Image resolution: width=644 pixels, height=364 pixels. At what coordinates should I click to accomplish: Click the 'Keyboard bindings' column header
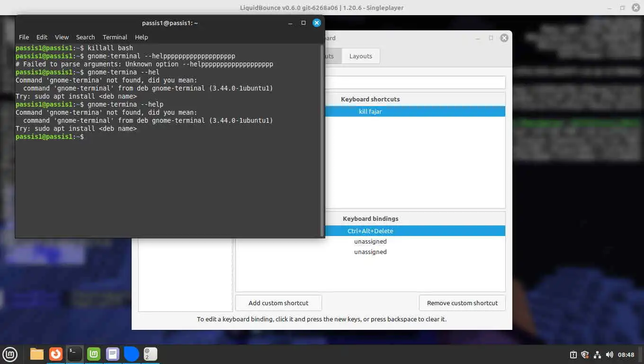click(370, 218)
